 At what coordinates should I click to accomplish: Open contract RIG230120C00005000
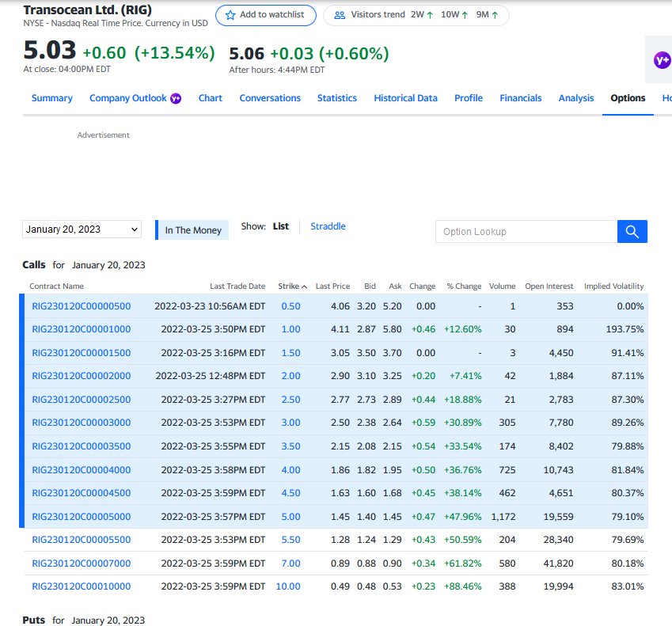(82, 517)
